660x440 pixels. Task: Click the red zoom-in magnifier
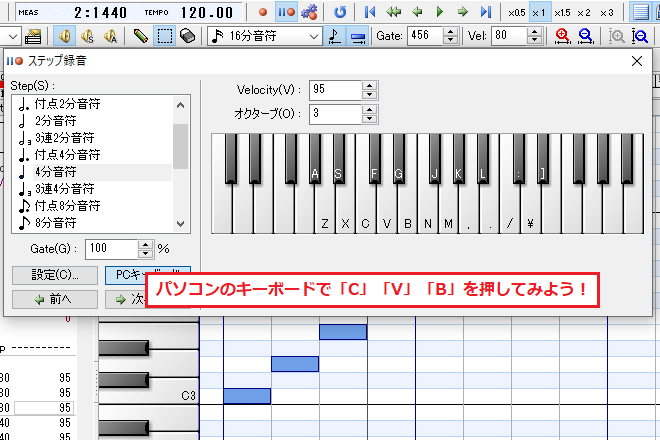(x=563, y=36)
